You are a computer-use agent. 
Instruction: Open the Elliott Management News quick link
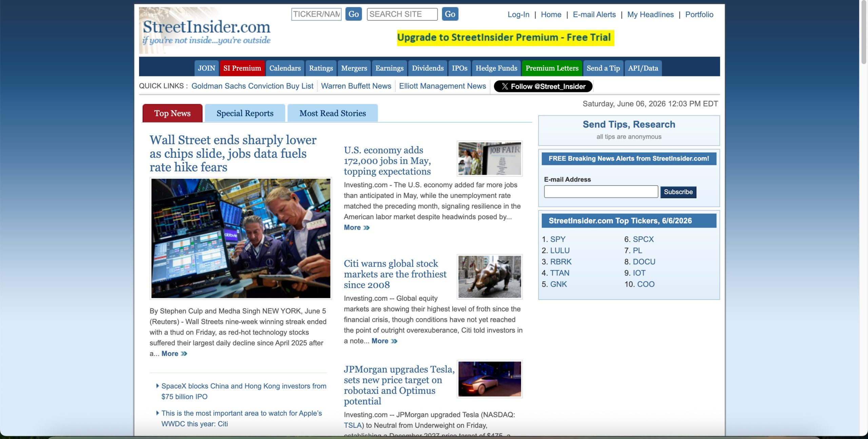tap(442, 86)
